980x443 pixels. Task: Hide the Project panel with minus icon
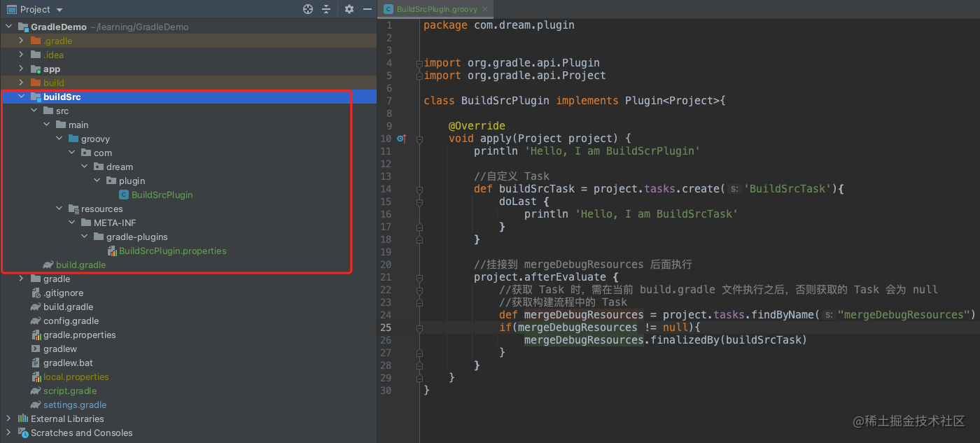coord(367,9)
